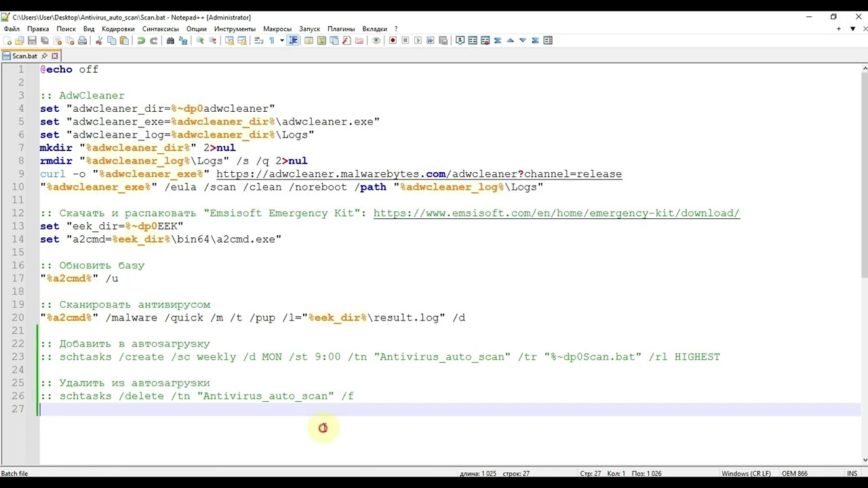Click empty line 27 in the editor
868x488 pixels.
tap(450, 409)
